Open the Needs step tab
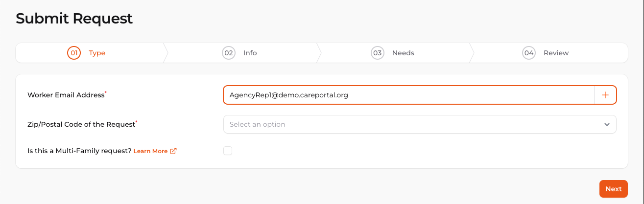 403,53
